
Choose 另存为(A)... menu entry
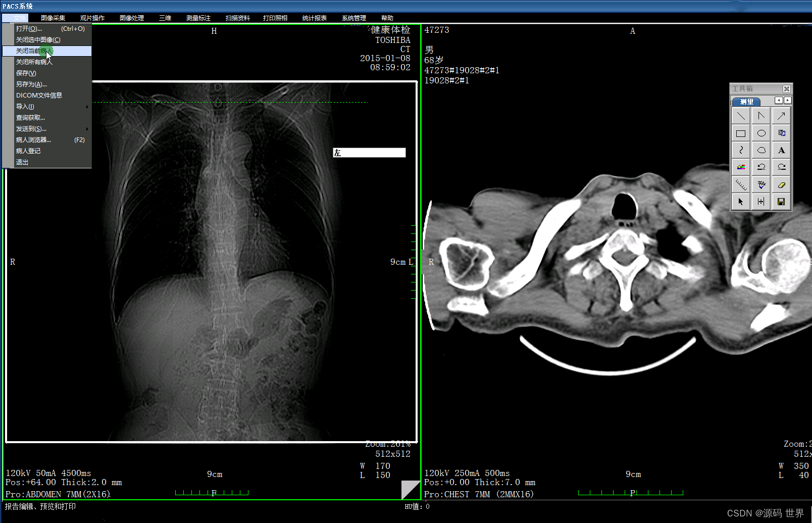point(47,84)
